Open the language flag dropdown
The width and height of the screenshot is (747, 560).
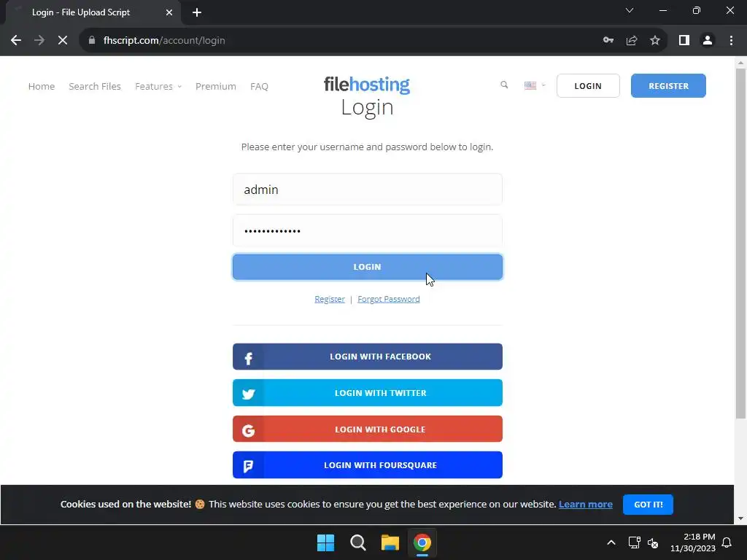(535, 86)
